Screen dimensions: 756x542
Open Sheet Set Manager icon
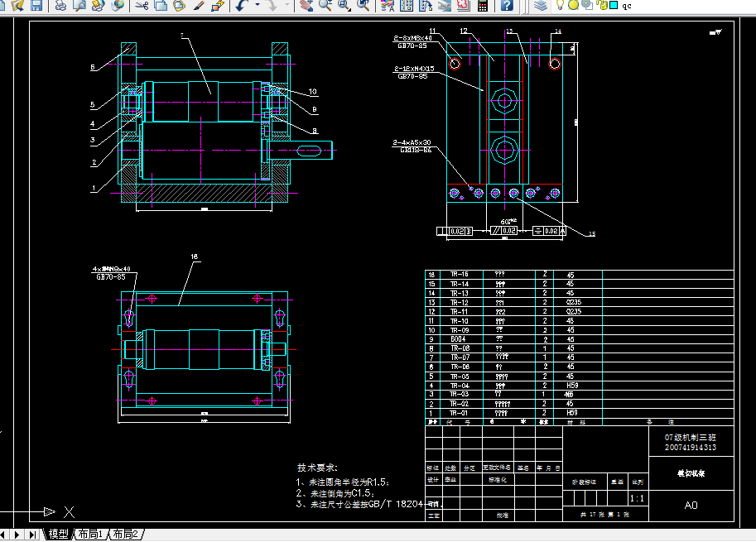444,5
